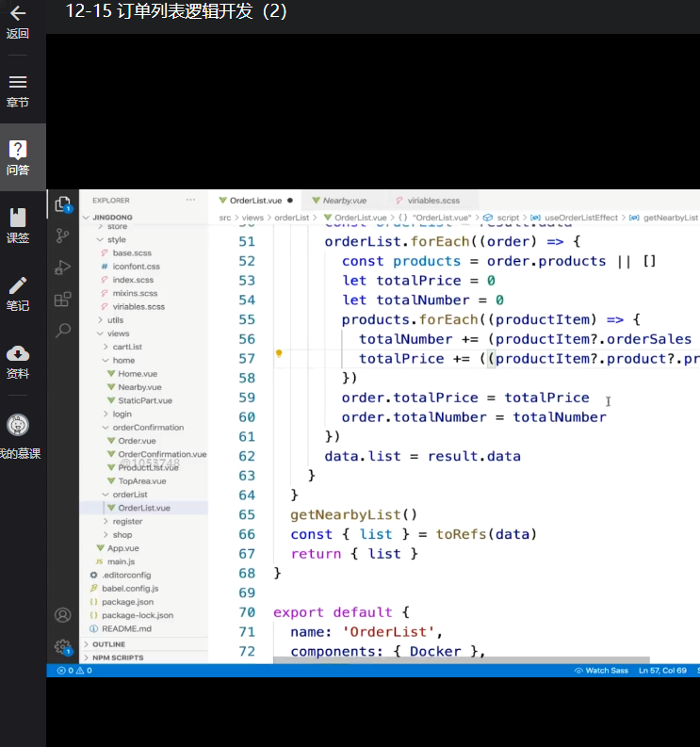Screen dimensions: 700x747
Task: Open Explorer's more actions ellipsis
Action: pyautogui.click(x=191, y=200)
